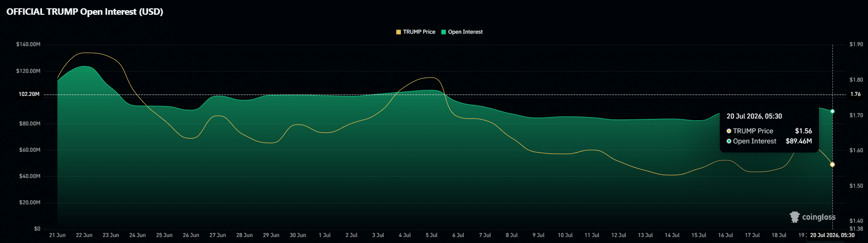Screen dimensions: 868x243
Task: Click the $1.90 right axis label
Action: (x=856, y=44)
